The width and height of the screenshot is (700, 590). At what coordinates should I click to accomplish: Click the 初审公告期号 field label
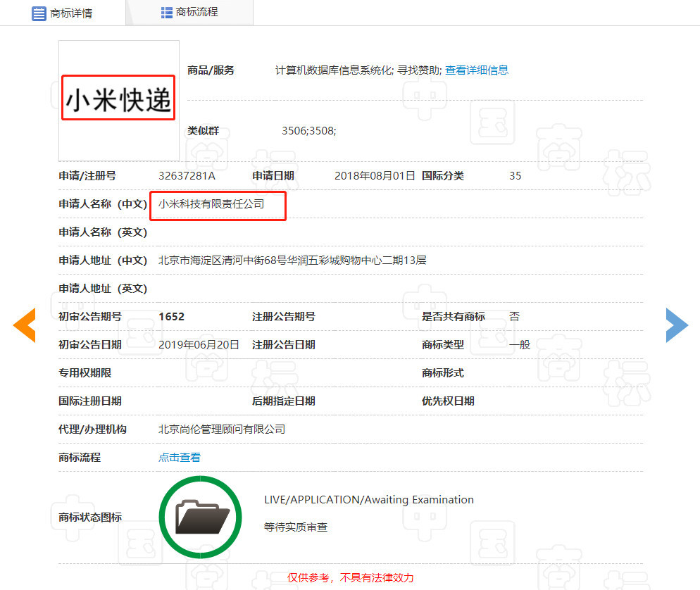[90, 316]
